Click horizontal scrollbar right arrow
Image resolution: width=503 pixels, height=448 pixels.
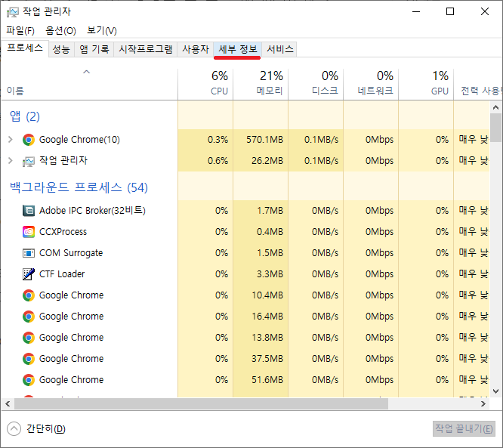(x=483, y=403)
